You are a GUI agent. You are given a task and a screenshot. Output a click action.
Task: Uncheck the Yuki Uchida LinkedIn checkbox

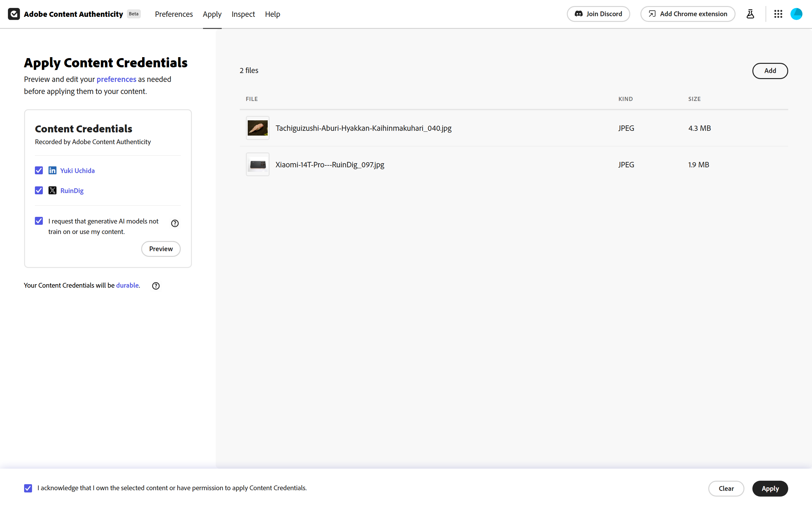(39, 170)
